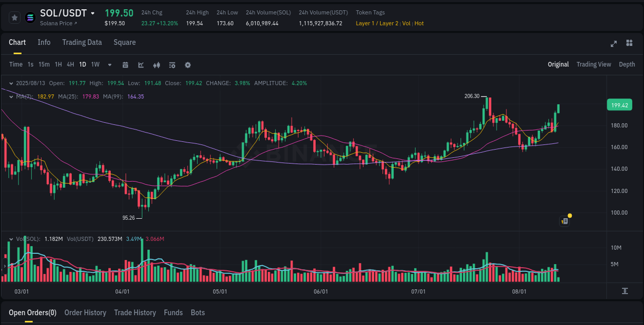Change the chart type using the line chart icon
This screenshot has height=325, width=644.
tap(140, 65)
